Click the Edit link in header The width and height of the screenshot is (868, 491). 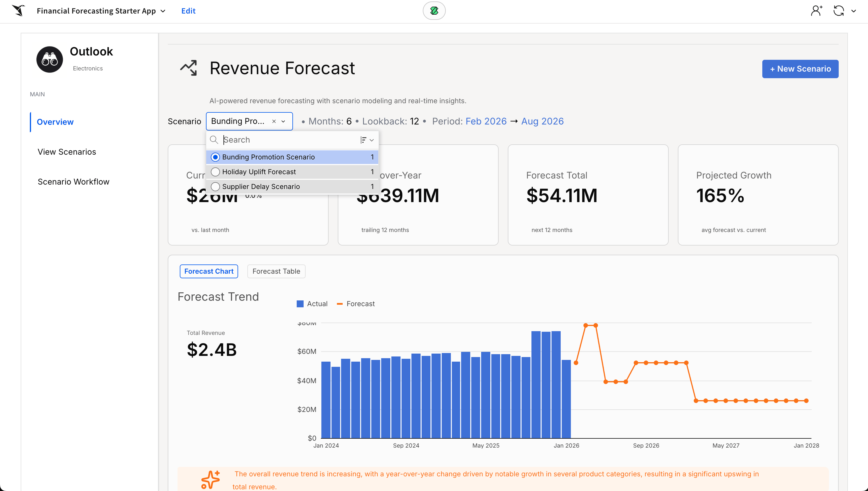tap(188, 11)
